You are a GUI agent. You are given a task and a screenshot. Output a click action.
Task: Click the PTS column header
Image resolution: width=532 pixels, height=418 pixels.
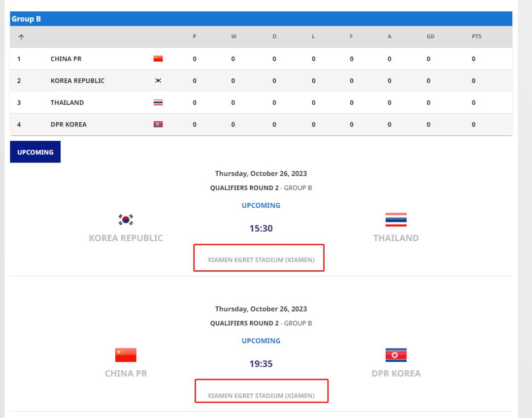pyautogui.click(x=476, y=36)
